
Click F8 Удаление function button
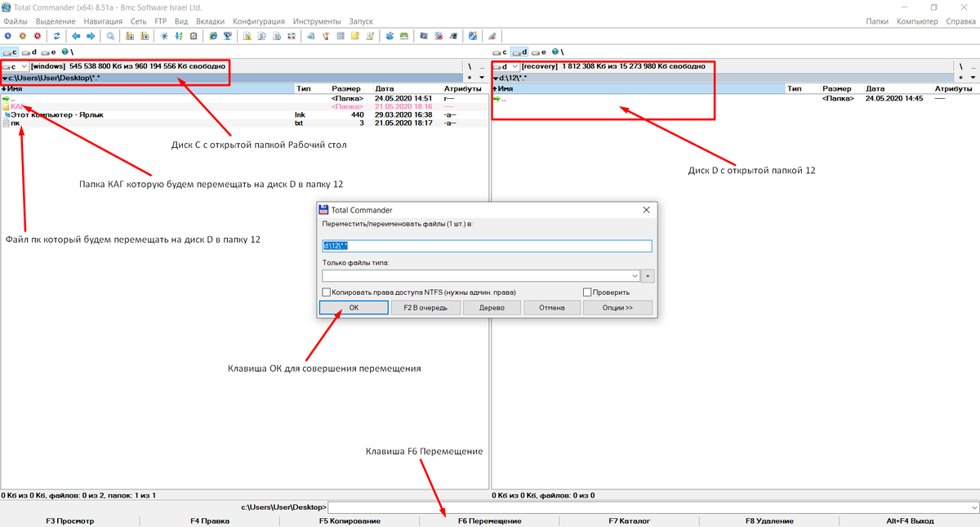pyautogui.click(x=768, y=520)
